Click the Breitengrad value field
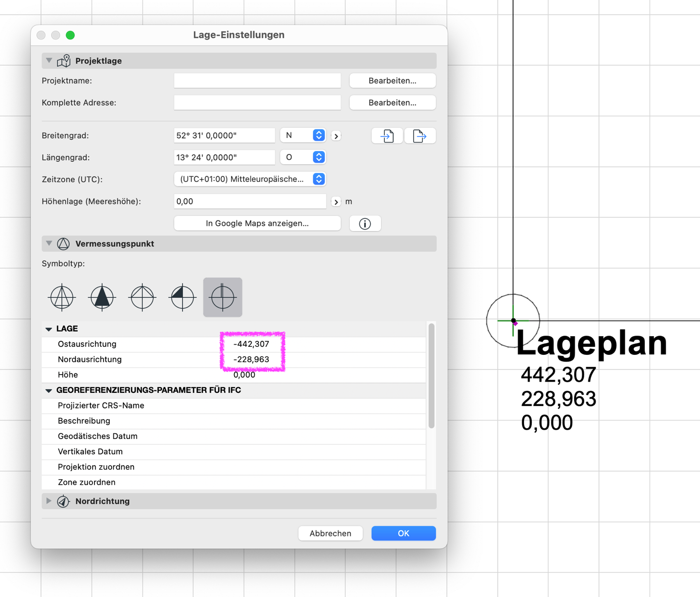 pyautogui.click(x=224, y=135)
